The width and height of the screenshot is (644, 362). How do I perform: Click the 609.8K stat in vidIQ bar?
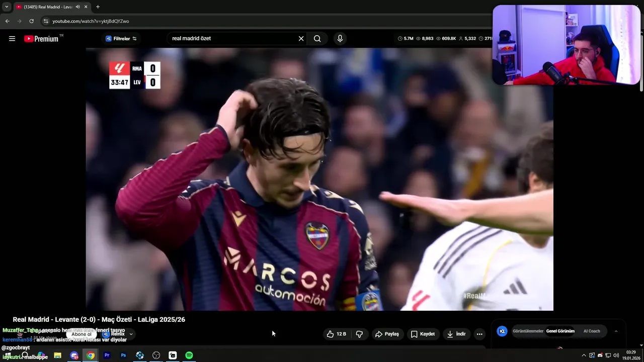446,39
